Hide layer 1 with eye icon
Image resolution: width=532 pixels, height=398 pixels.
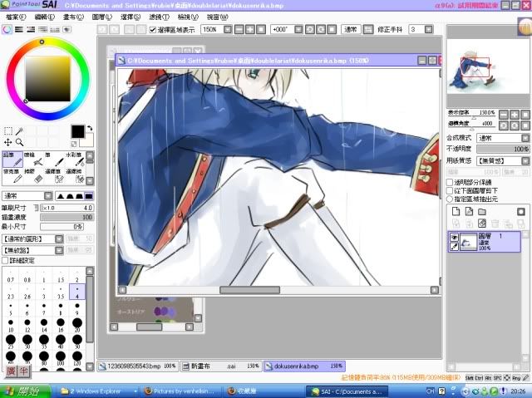[454, 237]
